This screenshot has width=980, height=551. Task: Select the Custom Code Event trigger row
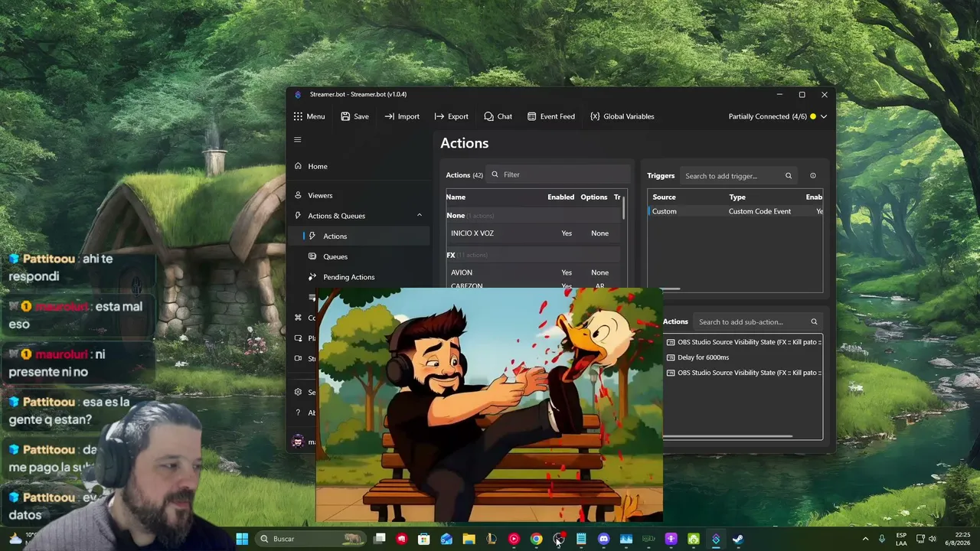coord(735,211)
